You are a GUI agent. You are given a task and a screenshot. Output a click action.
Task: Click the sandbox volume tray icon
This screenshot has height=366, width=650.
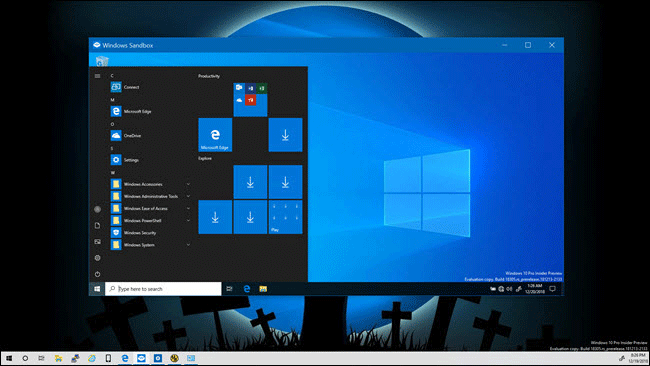(509, 289)
